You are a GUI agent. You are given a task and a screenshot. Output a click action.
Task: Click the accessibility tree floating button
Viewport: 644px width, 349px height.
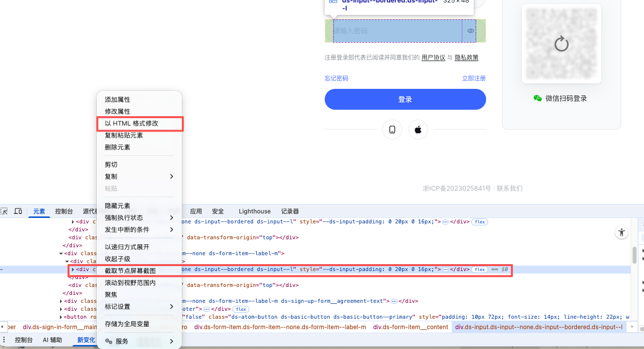pos(621,232)
